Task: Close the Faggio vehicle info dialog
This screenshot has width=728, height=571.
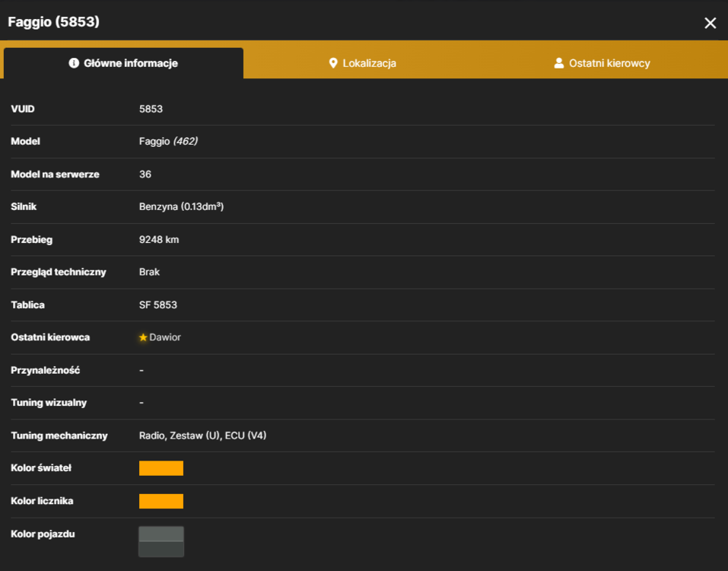Action: coord(710,23)
